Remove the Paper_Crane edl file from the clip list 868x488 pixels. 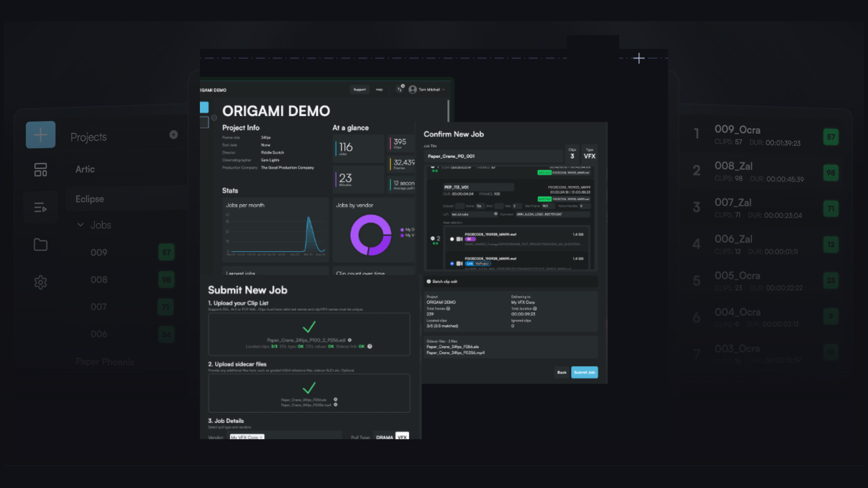pyautogui.click(x=350, y=340)
